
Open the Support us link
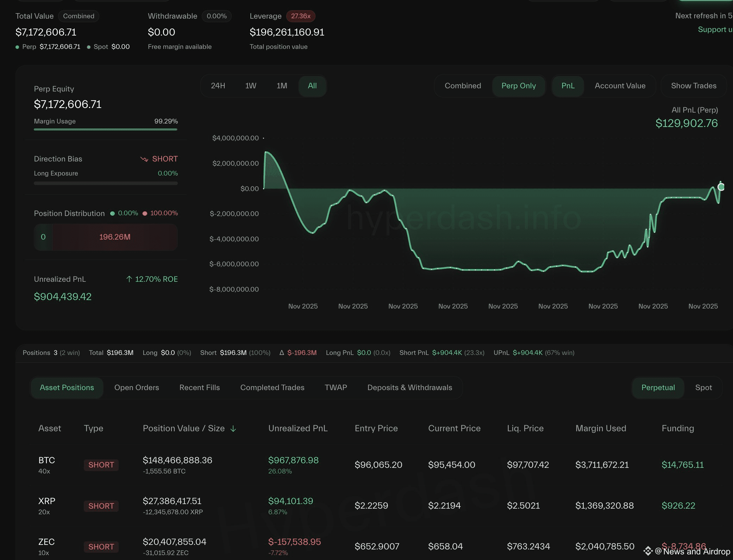[x=714, y=30]
